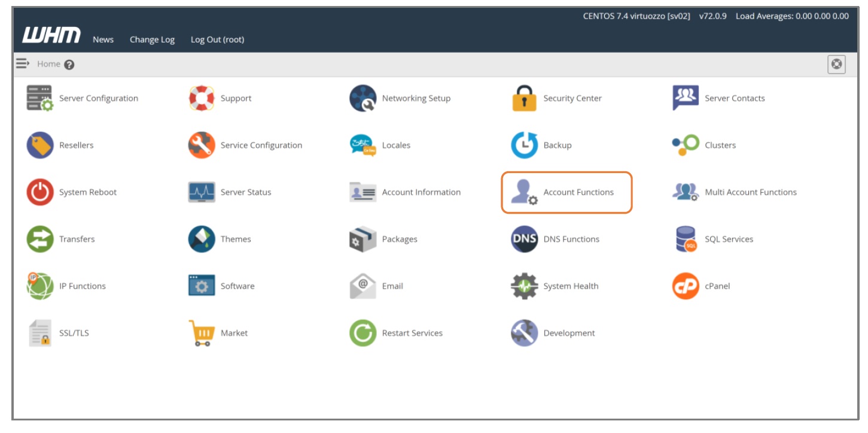Open the SQL Services database icon
Screen dimensions: 868x433
[686, 239]
